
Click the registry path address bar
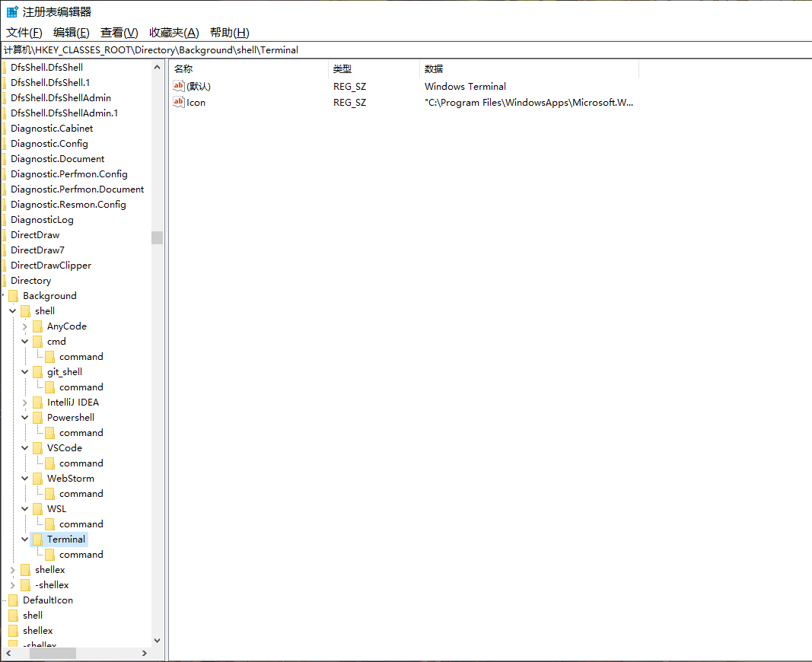click(406, 49)
